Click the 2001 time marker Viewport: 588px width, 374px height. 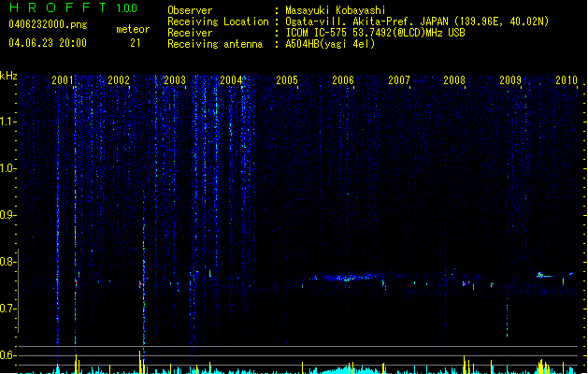63,79
